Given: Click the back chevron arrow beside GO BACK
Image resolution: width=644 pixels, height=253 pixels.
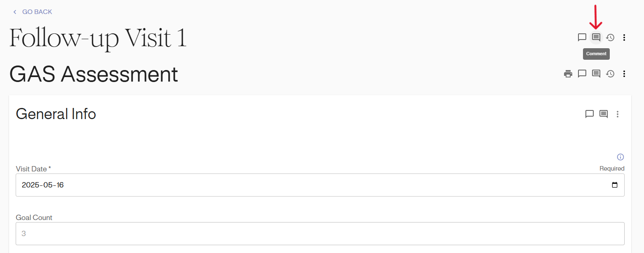Looking at the screenshot, I should point(15,12).
